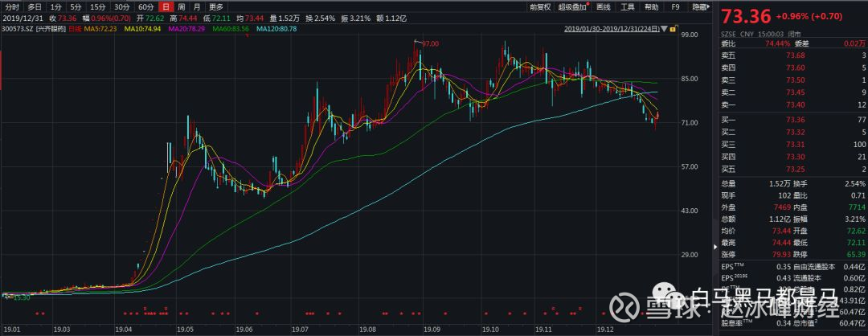Click the large 73.36 last price
868x336 pixels.
745,17
